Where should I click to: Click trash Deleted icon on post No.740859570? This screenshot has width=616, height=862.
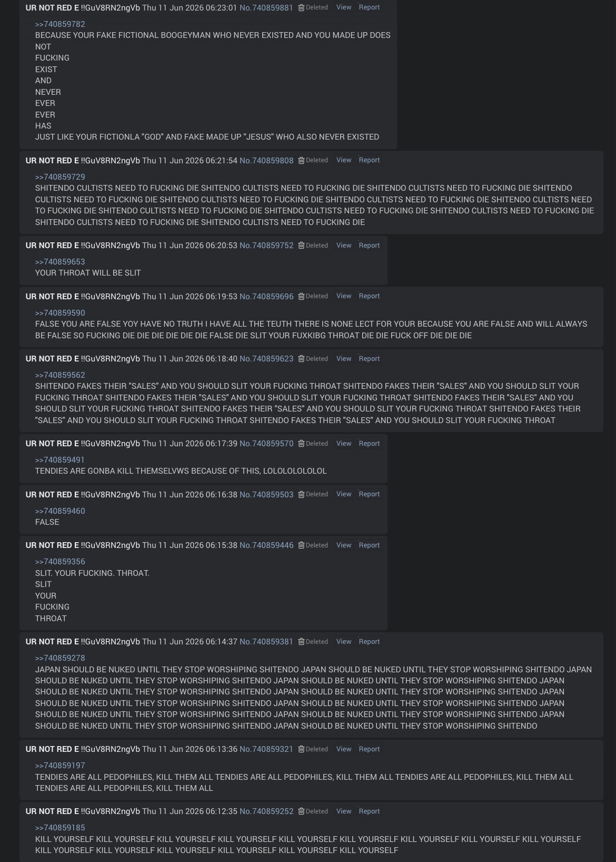tap(301, 444)
